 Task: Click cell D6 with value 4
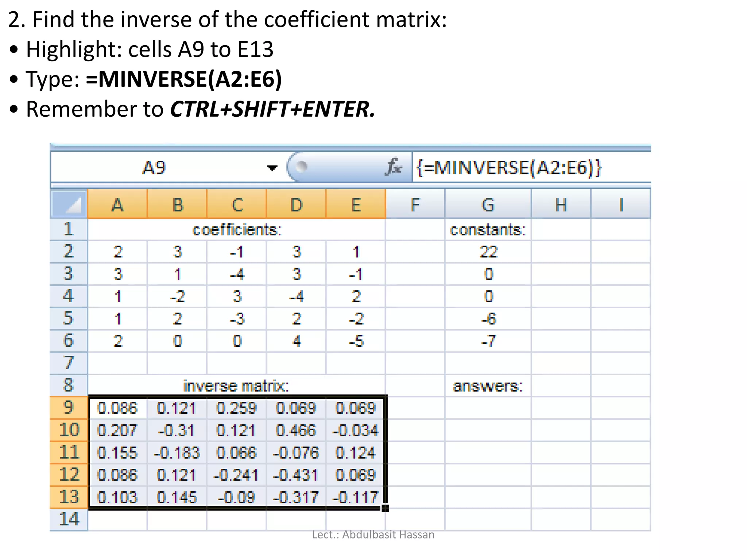tap(296, 341)
